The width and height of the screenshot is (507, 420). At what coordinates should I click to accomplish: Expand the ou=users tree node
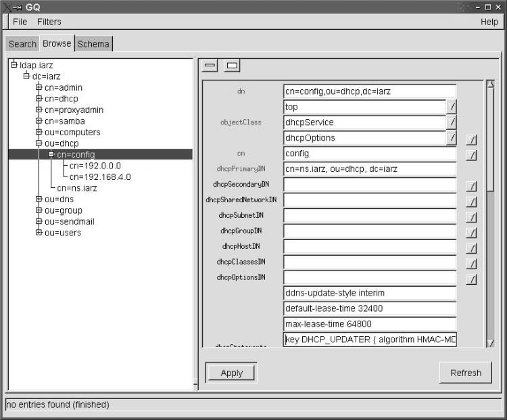coord(39,233)
